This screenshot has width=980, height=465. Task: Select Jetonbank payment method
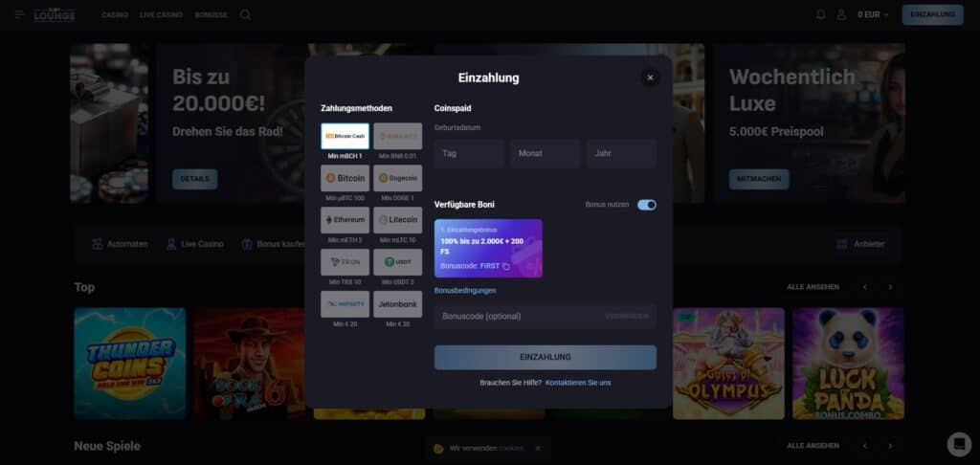point(397,303)
